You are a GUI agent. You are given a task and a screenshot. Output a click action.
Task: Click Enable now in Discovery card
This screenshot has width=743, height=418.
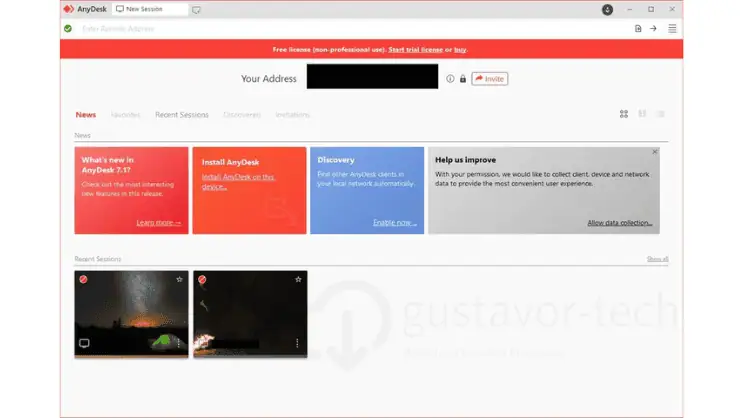pos(395,222)
